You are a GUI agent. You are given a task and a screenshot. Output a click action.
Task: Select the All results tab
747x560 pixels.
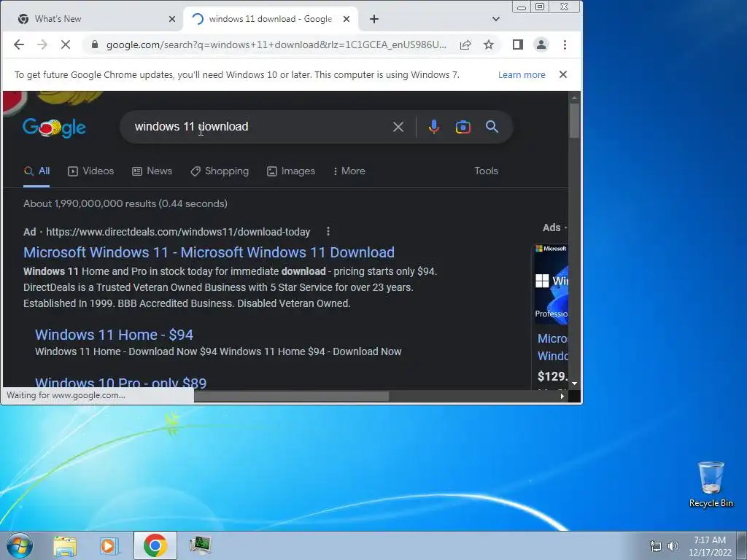36,171
